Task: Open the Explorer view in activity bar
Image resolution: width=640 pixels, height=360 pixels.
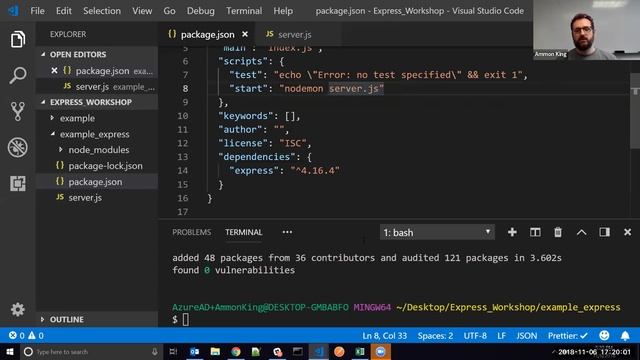Action: (18, 40)
